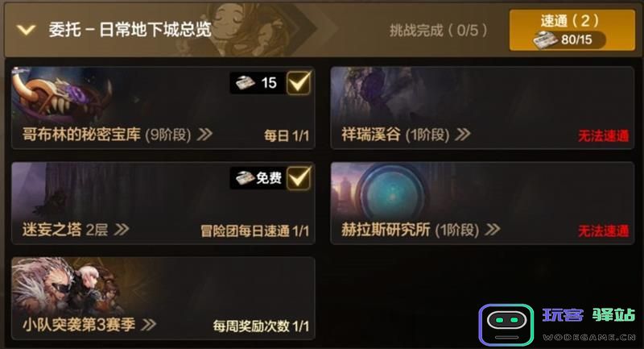Expand arrows beside 祥瑞溪谷 (1阶段)
Screen dimensions: 644x349
[x=463, y=134]
